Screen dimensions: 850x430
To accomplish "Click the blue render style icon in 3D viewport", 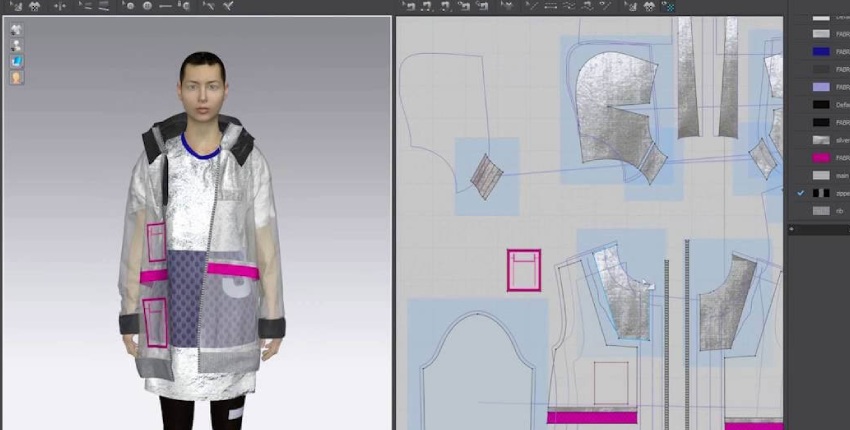I will 16,61.
